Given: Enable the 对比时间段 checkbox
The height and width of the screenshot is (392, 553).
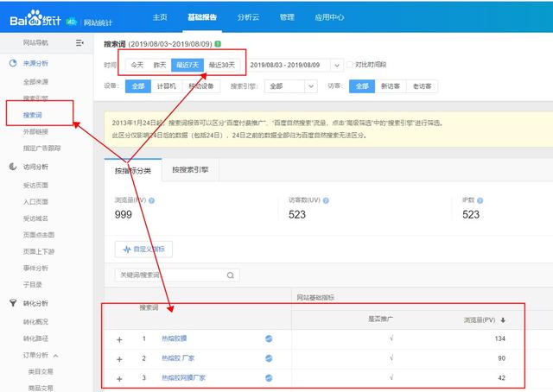Looking at the screenshot, I should tap(349, 65).
